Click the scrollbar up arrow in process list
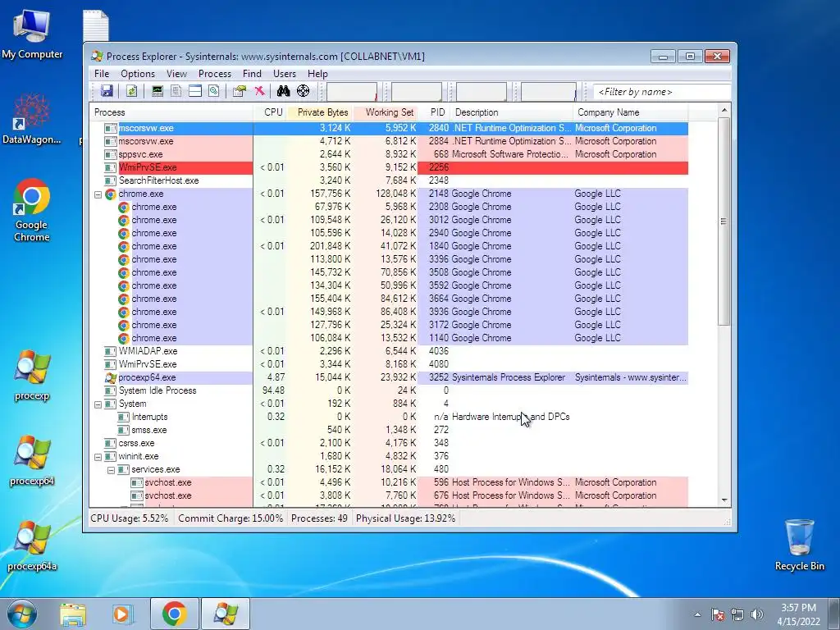This screenshot has height=630, width=840. [x=724, y=111]
